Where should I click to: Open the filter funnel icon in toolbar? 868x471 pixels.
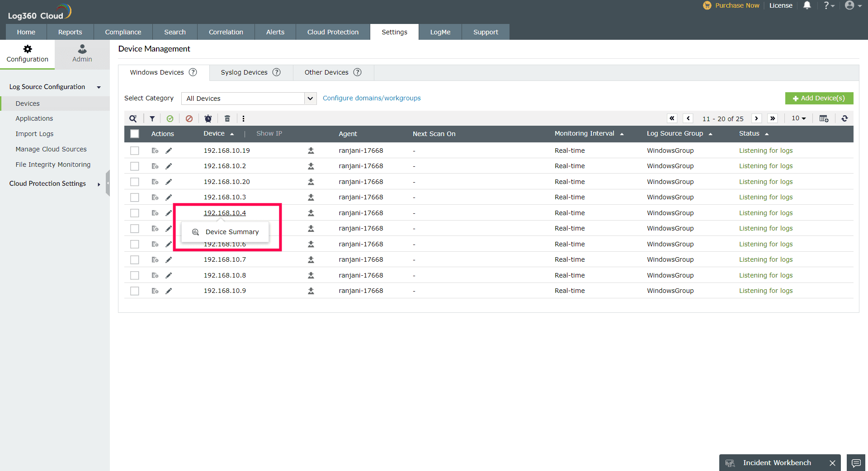(152, 118)
